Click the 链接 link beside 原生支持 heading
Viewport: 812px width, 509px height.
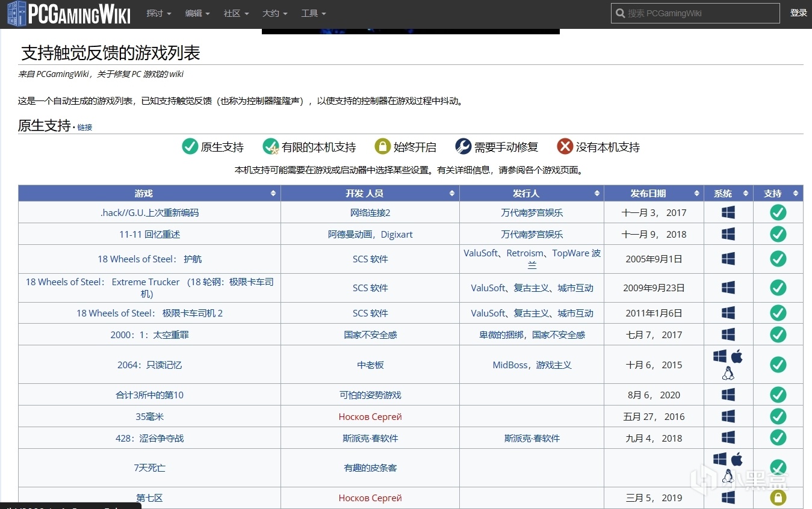[85, 128]
